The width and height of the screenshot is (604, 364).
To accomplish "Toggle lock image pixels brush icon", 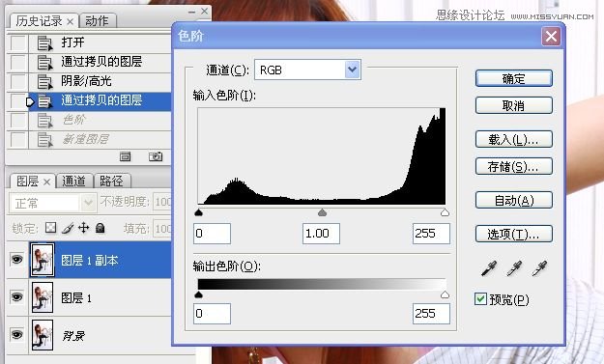I will point(68,228).
